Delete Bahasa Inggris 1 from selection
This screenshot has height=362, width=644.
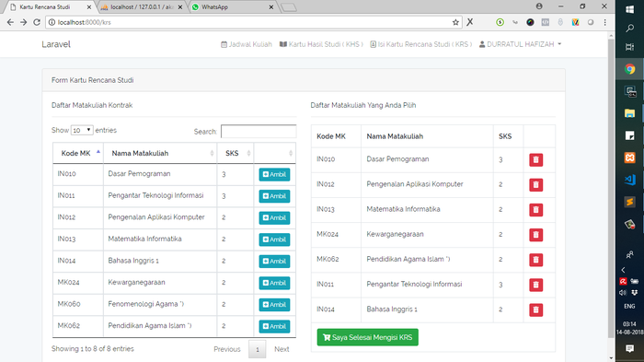tap(536, 309)
